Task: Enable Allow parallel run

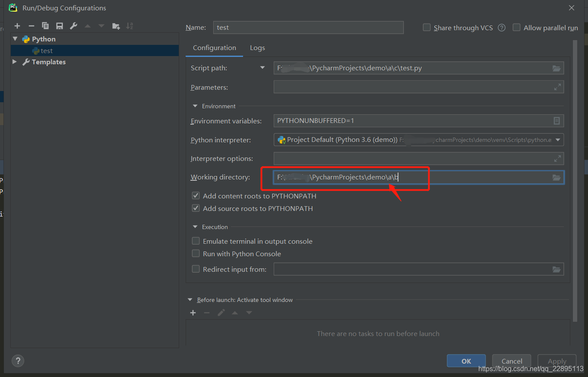Action: click(516, 28)
